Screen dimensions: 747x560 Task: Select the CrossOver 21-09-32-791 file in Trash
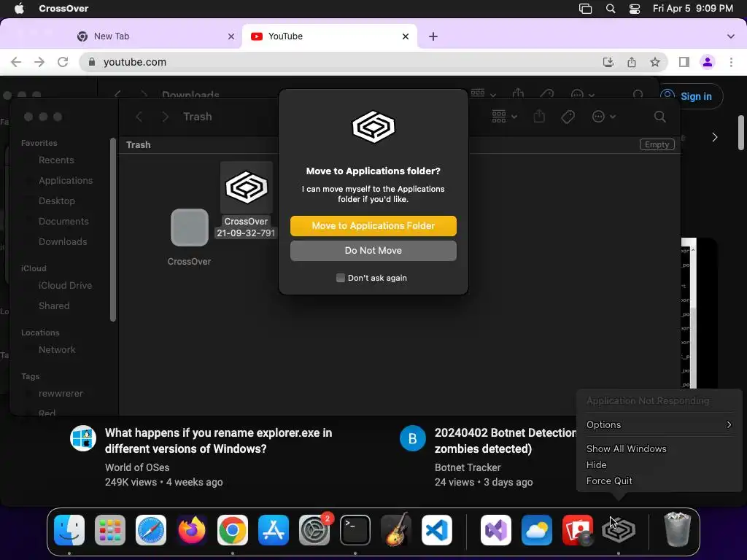247,200
